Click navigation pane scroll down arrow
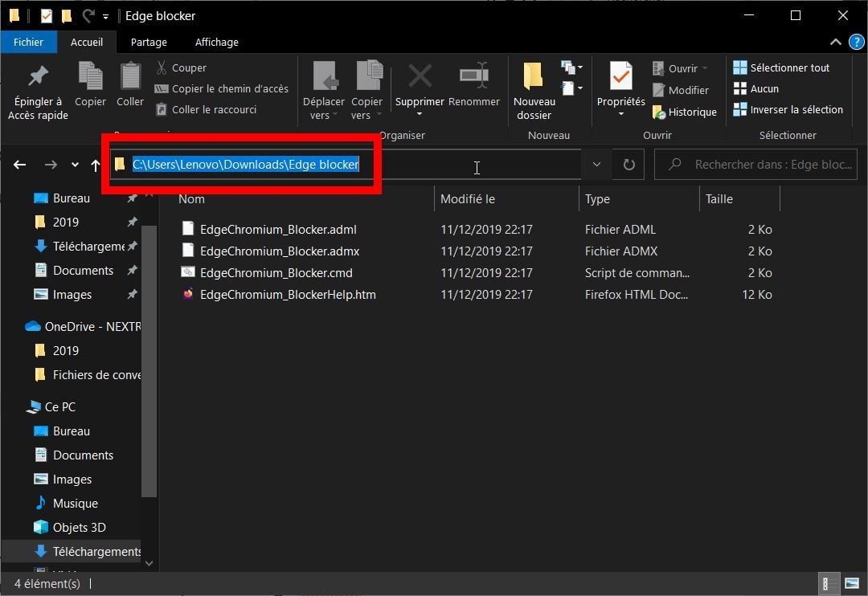Viewport: 868px width, 596px height. tap(149, 563)
